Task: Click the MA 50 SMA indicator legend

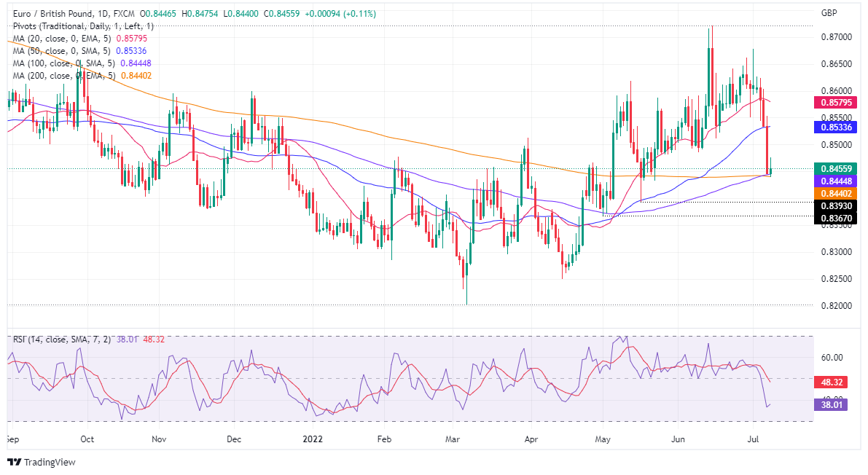Action: (x=79, y=51)
